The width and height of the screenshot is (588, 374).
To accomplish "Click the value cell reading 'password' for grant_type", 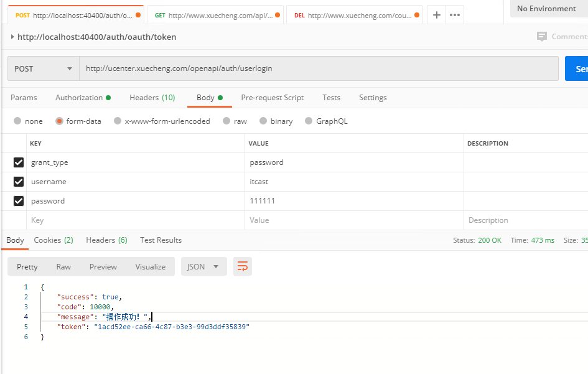I will click(x=354, y=162).
